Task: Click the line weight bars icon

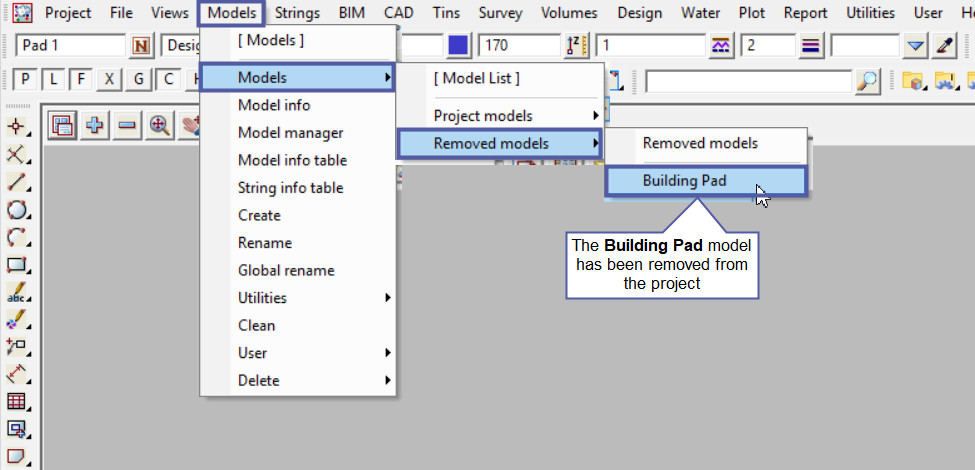Action: click(x=810, y=46)
